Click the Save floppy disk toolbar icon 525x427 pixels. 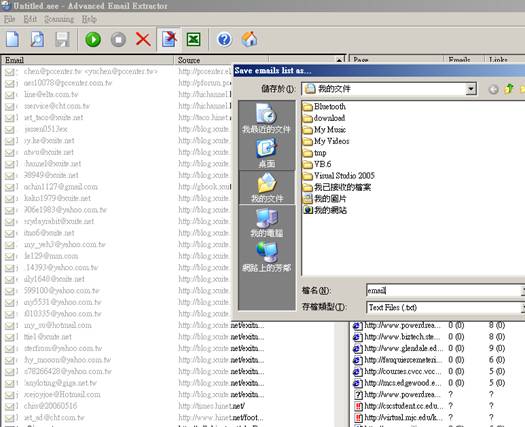62,40
